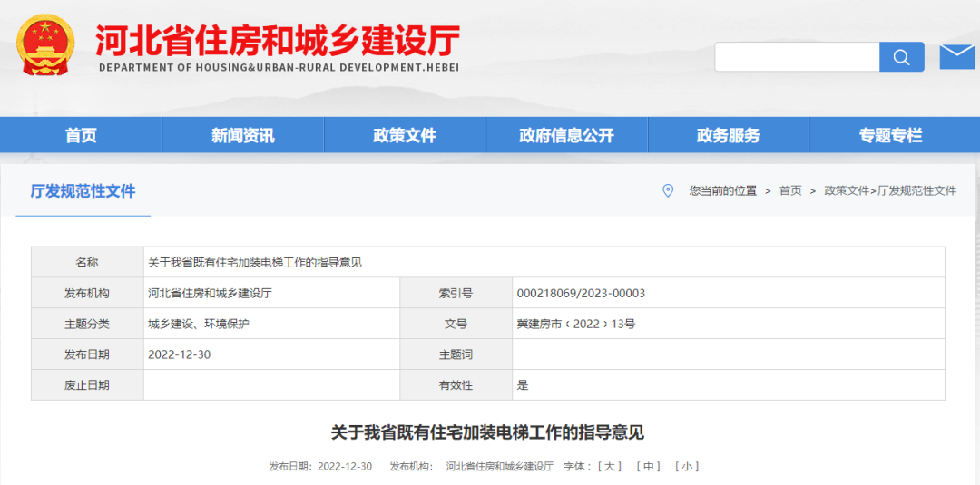Viewport: 980px width, 485px height.
Task: Click the location pin icon
Action: click(668, 190)
